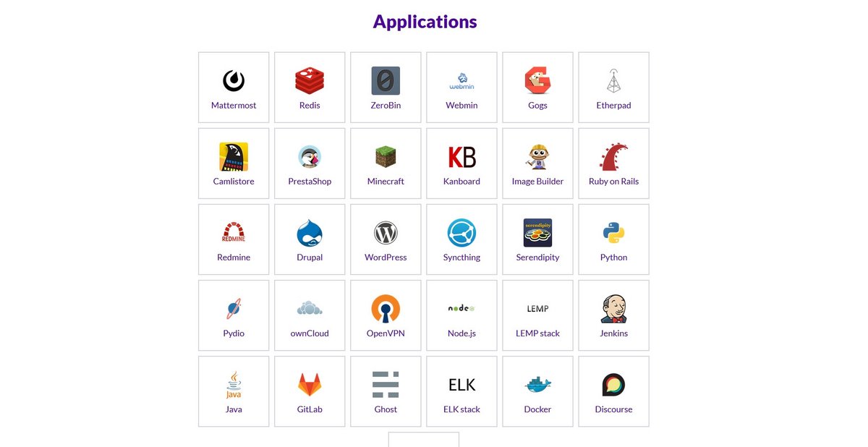
Task: Click the Docker whale icon
Action: point(537,385)
